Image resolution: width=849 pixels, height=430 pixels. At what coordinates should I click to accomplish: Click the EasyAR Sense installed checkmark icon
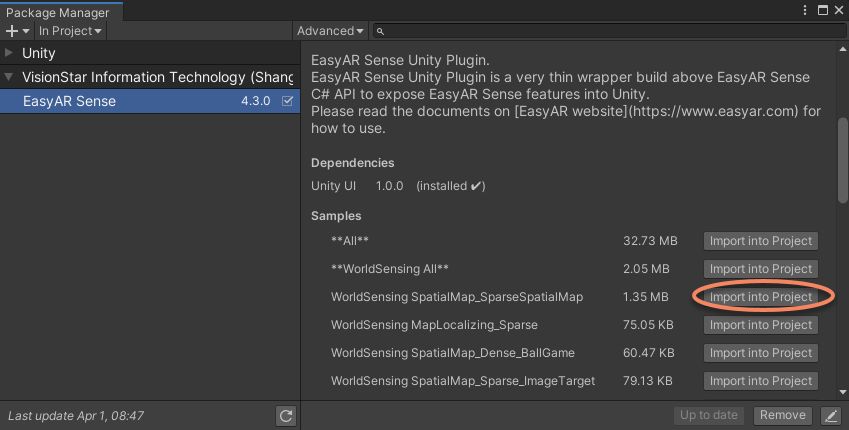288,101
